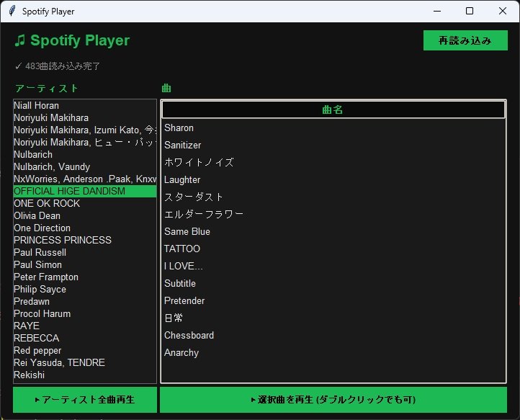The height and width of the screenshot is (420, 520).
Task: Select the artist entry reading only Noriyuki Makihara
Action: [x=85, y=117]
